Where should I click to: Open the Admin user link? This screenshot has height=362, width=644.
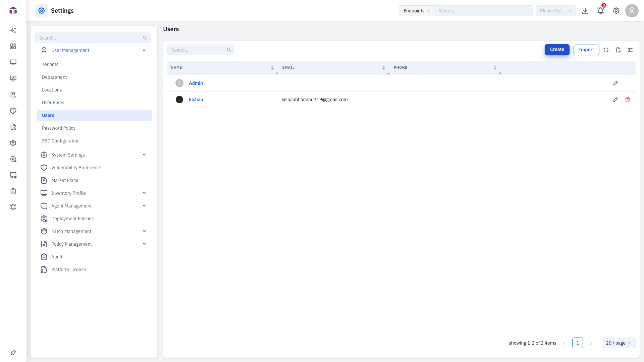click(196, 83)
